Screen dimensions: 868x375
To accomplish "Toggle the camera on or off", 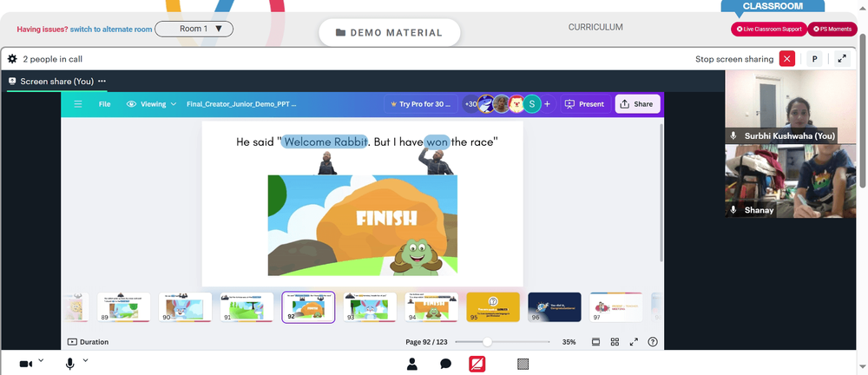I will pyautogui.click(x=25, y=364).
